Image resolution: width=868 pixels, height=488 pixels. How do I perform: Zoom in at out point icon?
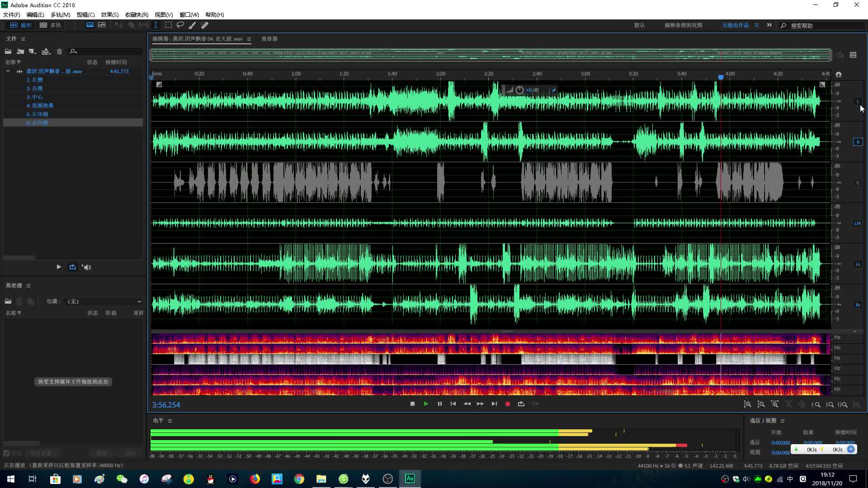coord(830,404)
